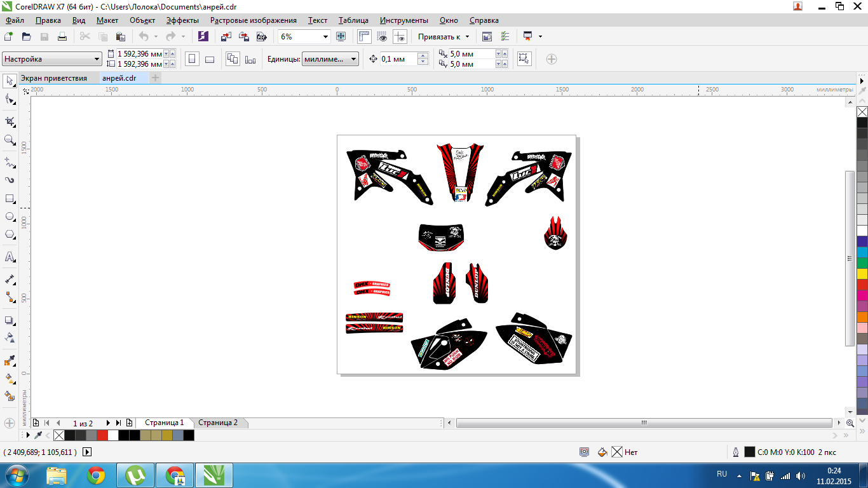
Task: Select the Rectangle tool
Action: [x=10, y=198]
